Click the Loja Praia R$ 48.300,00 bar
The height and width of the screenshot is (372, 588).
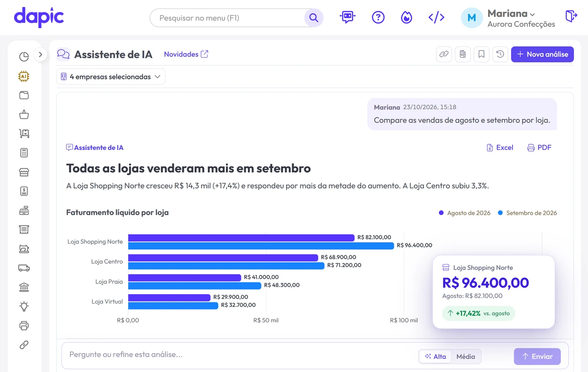point(195,285)
